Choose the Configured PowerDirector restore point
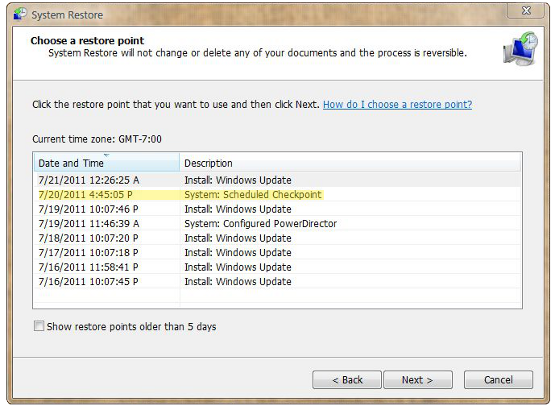The width and height of the screenshot is (555, 410). pyautogui.click(x=278, y=223)
